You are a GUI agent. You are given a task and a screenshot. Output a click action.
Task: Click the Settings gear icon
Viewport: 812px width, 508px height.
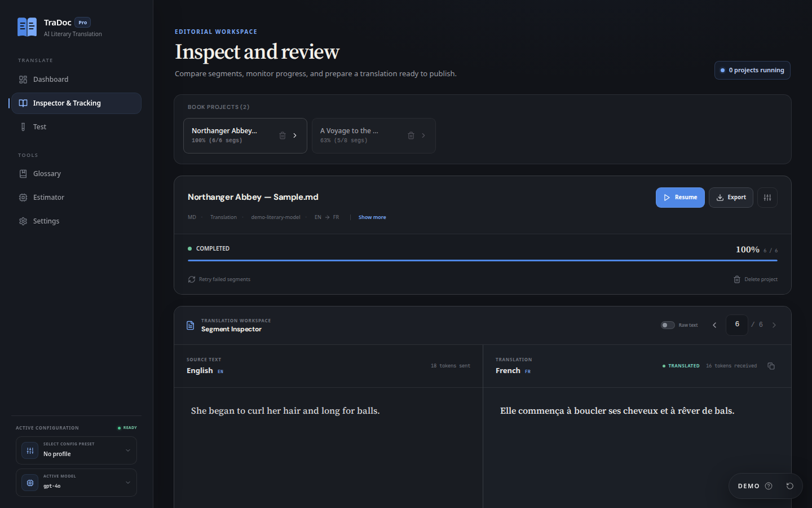point(23,221)
